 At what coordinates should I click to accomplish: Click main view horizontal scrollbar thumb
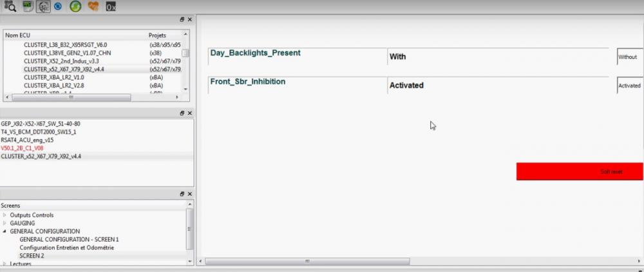pyautogui.click(x=307, y=261)
